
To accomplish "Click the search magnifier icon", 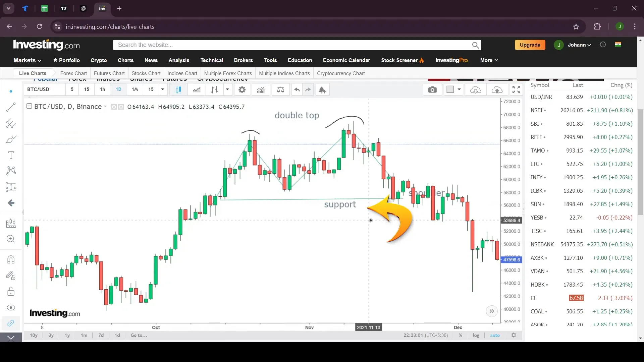I will coord(475,45).
